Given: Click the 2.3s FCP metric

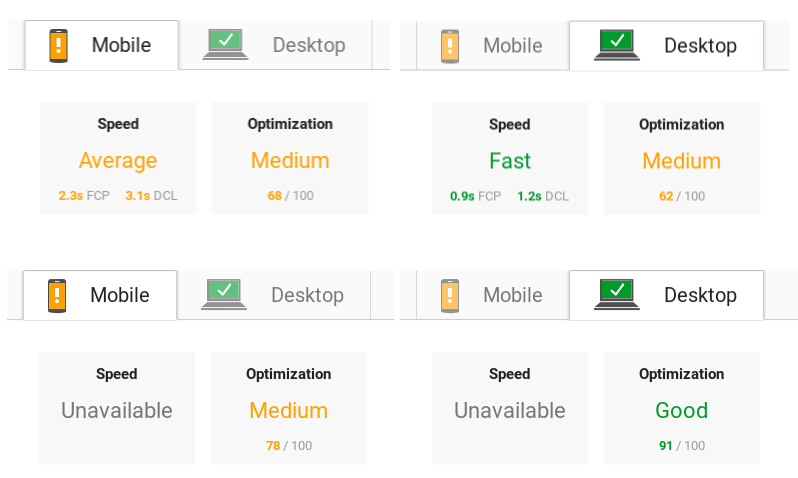Looking at the screenshot, I should pyautogui.click(x=84, y=196).
